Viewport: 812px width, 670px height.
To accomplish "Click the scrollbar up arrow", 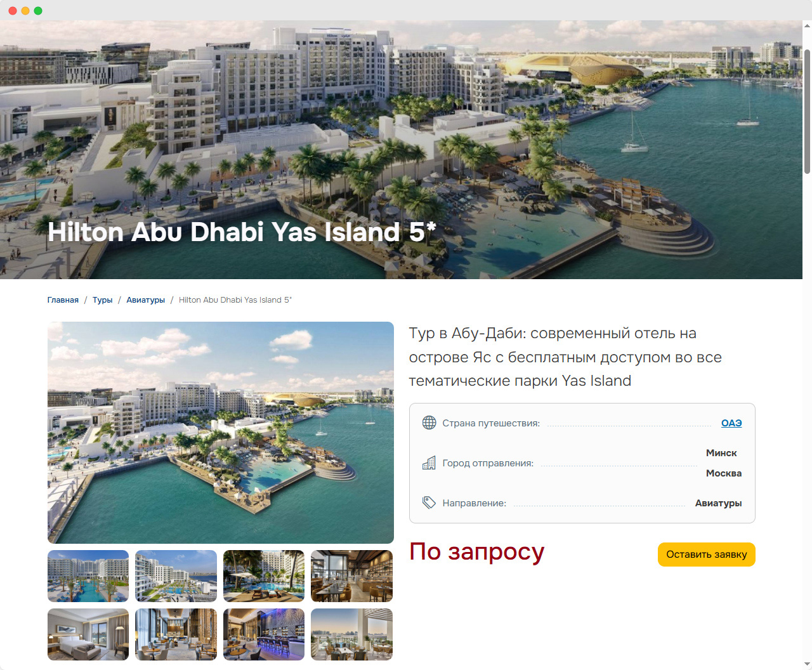I will click(807, 25).
